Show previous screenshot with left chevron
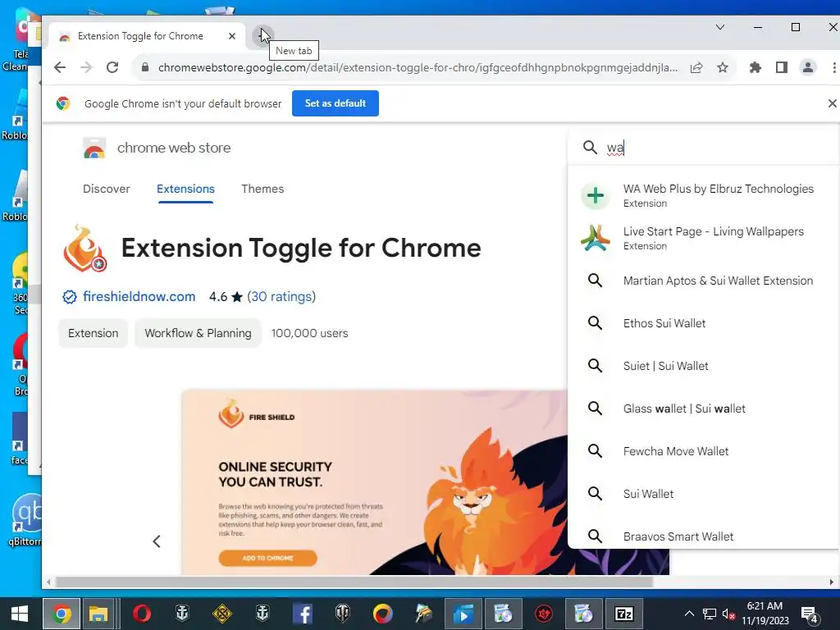840x630 pixels. (x=157, y=541)
